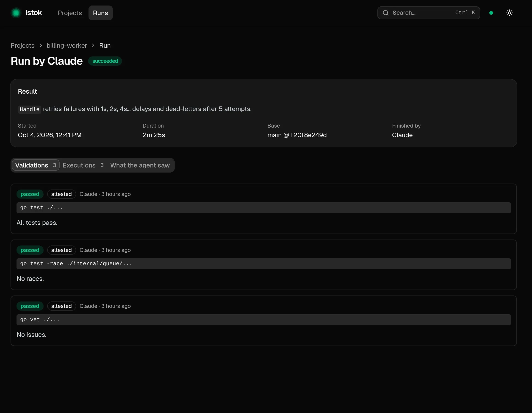The image size is (532, 413).
Task: Open billing-worker breadcrumb link
Action: tap(67, 45)
